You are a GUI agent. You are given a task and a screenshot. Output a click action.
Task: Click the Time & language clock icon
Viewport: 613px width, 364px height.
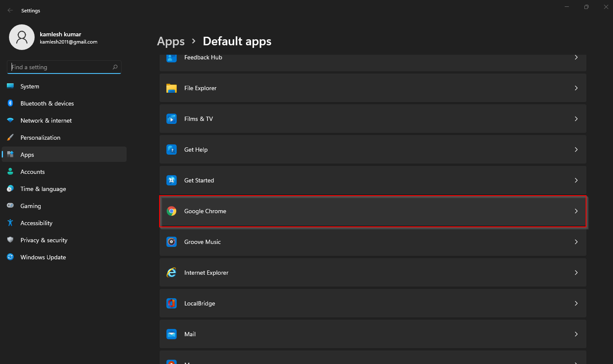pos(10,188)
